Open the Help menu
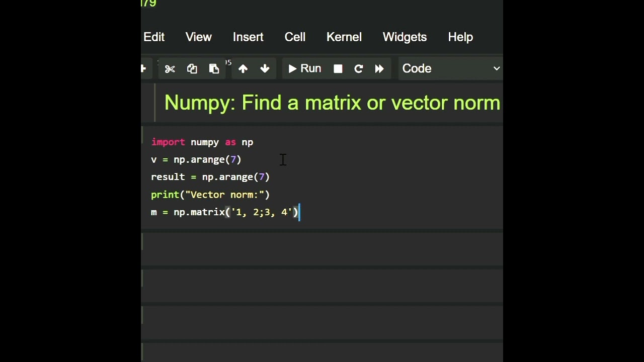The image size is (644, 362). pos(460,37)
